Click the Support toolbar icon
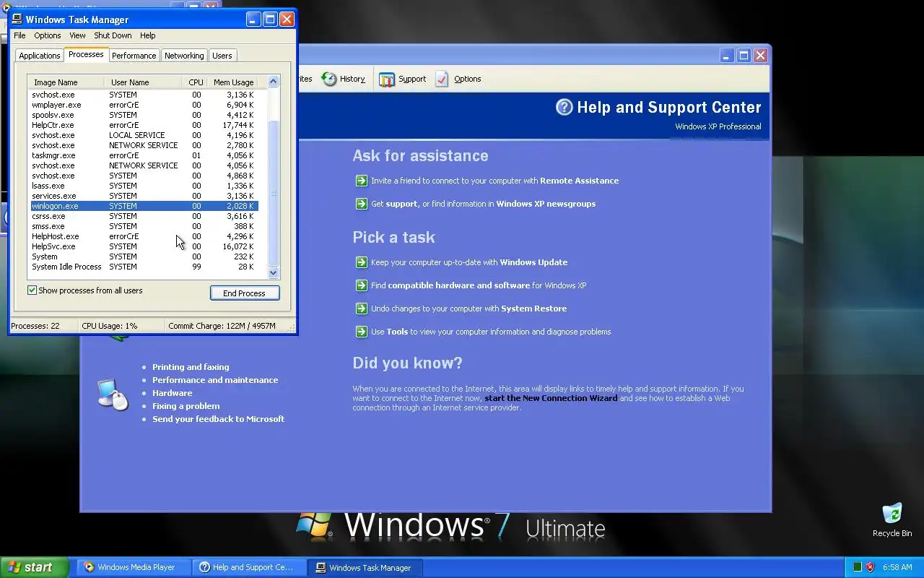This screenshot has width=924, height=578. 387,79
